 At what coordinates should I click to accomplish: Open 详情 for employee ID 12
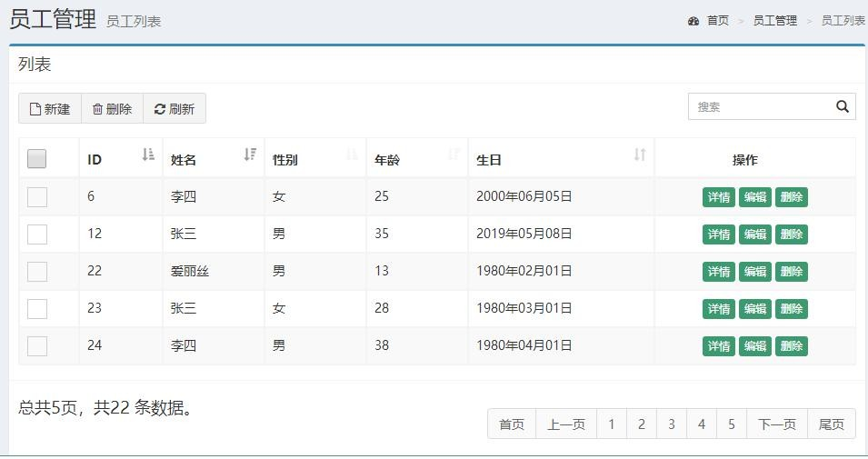[719, 234]
